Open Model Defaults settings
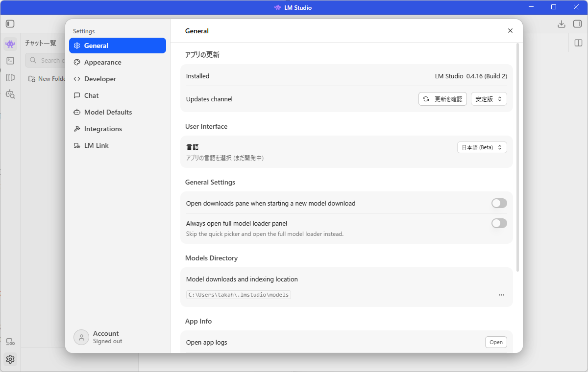This screenshot has width=588, height=372. click(x=118, y=112)
